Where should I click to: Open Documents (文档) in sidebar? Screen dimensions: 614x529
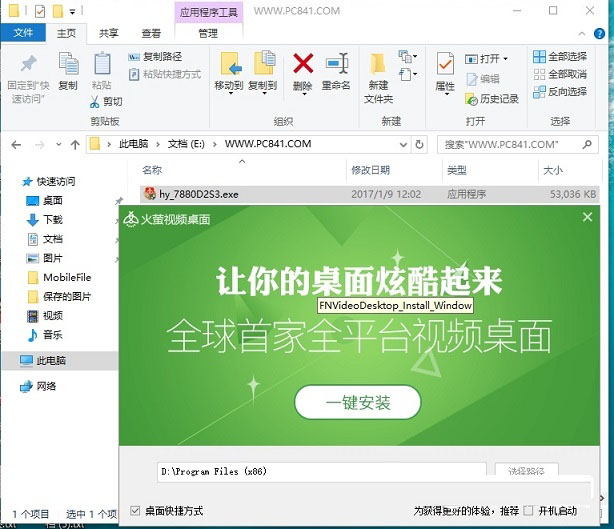pyautogui.click(x=45, y=239)
